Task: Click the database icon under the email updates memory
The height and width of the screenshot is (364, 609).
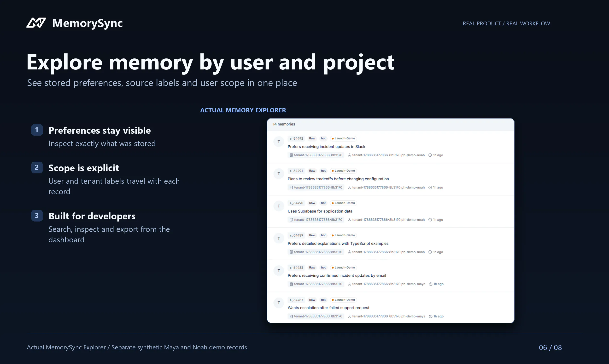Action: pyautogui.click(x=291, y=284)
